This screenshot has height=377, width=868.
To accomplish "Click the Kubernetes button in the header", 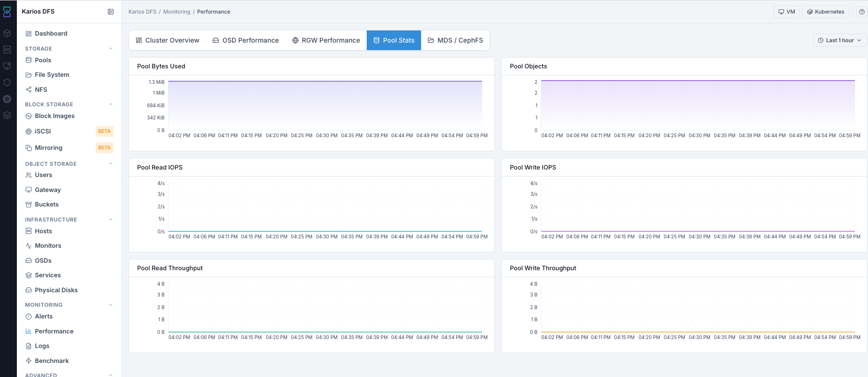I will tap(826, 12).
